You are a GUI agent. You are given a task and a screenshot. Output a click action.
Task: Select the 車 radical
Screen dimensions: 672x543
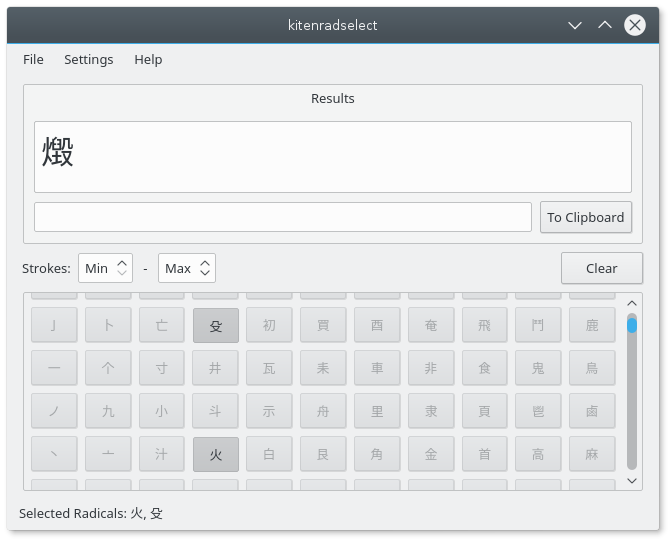pyautogui.click(x=377, y=368)
